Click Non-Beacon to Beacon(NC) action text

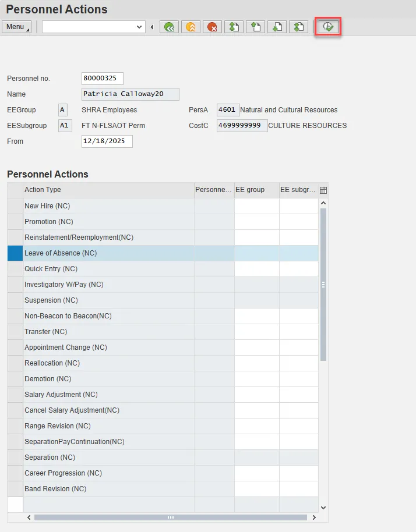click(68, 316)
